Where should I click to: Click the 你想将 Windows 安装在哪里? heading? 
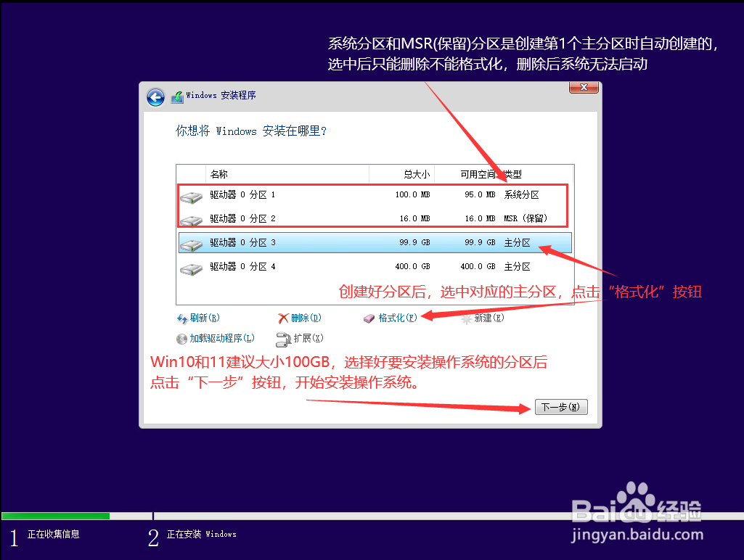click(x=251, y=131)
